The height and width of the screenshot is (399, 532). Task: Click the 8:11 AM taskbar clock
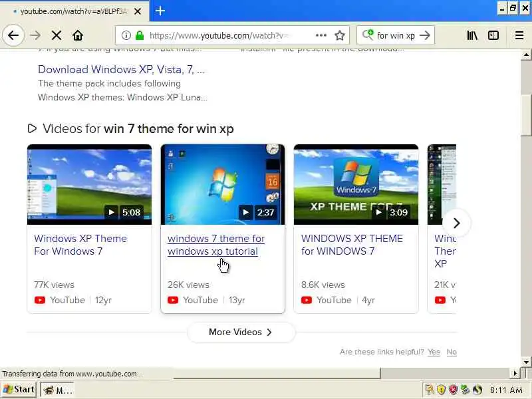pos(506,390)
